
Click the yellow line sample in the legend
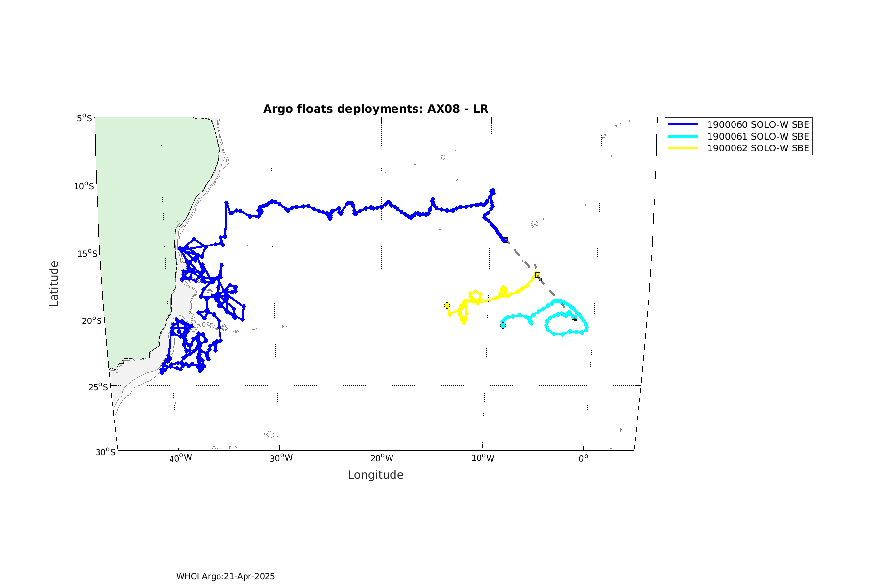(683, 148)
